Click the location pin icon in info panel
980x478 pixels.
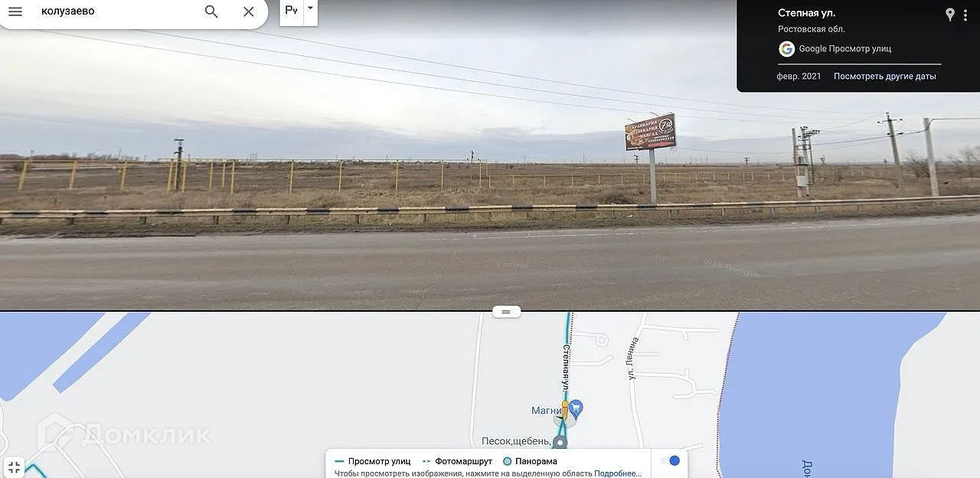coord(950,15)
